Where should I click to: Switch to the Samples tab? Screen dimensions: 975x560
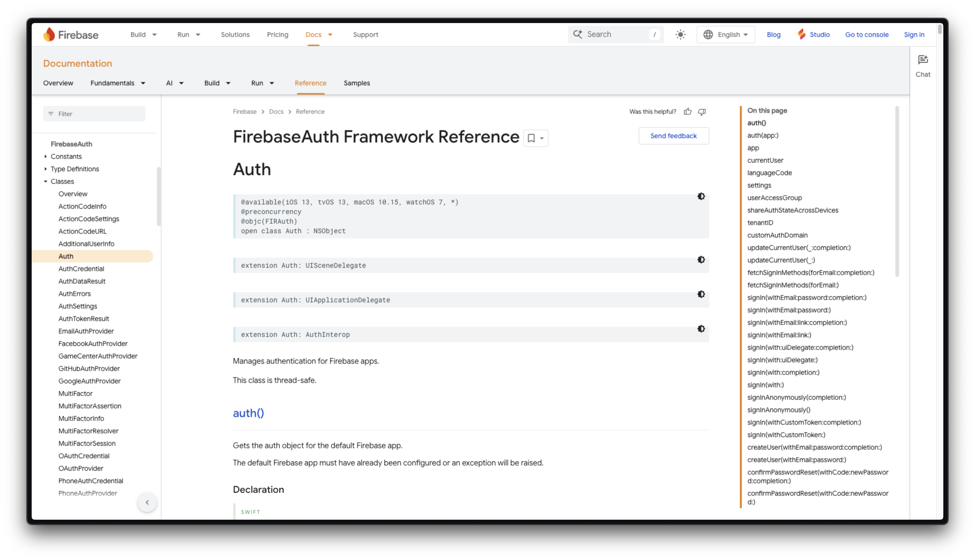[x=357, y=83]
